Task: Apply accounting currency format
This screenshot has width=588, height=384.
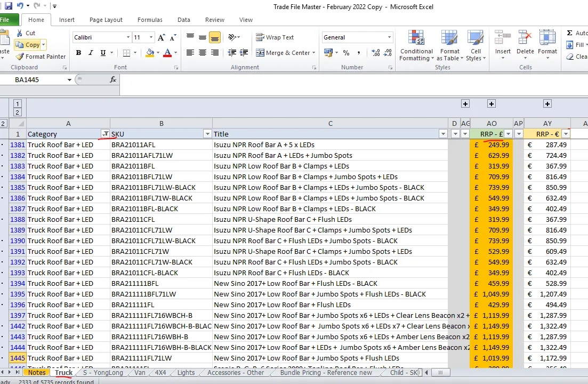Action: coord(328,53)
